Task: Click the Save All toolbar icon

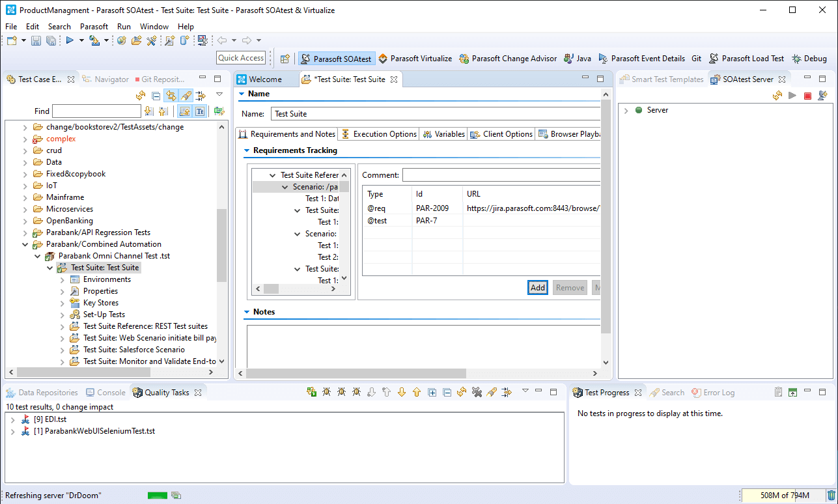Action: (x=51, y=40)
